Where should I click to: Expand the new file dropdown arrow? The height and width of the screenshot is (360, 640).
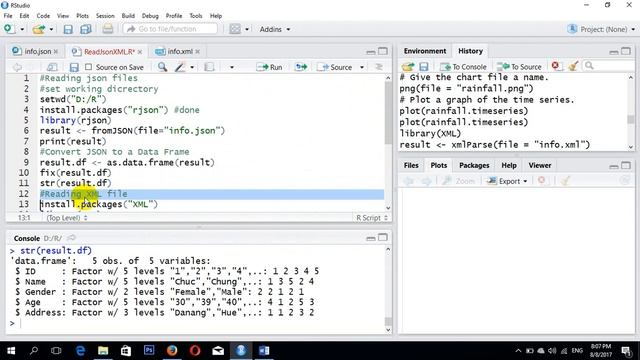click(x=22, y=29)
